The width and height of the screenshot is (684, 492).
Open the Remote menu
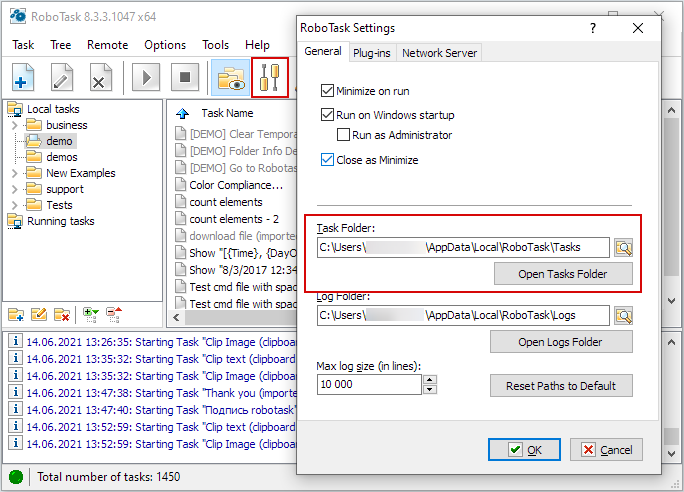point(107,45)
